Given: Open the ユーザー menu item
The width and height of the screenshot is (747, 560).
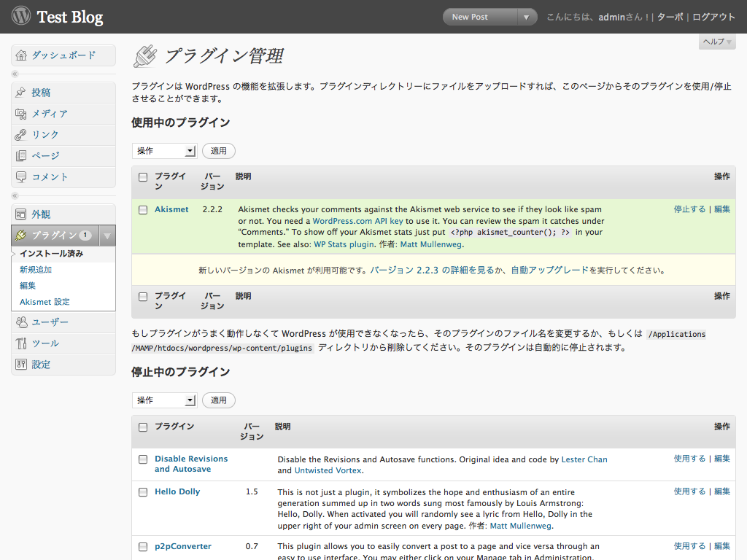Looking at the screenshot, I should (x=63, y=322).
